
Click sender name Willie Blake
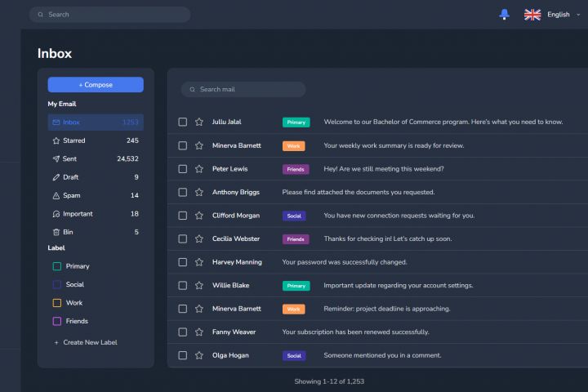pyautogui.click(x=230, y=286)
